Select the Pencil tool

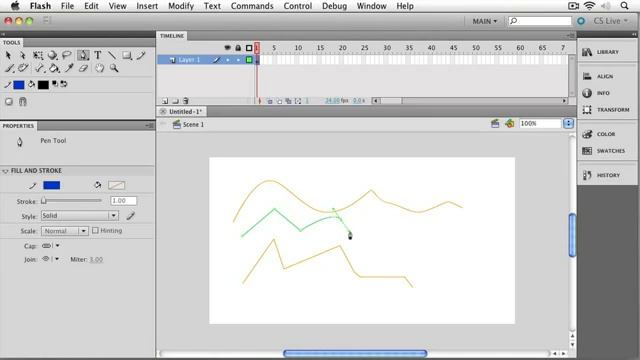tap(141, 55)
